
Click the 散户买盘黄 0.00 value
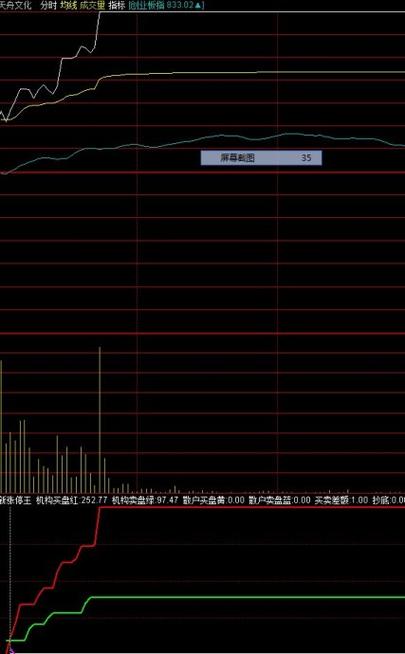[213, 500]
